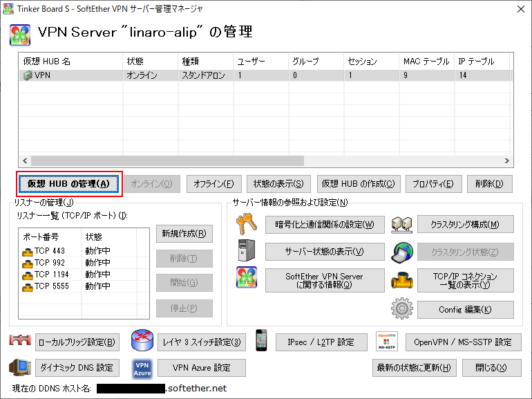
Task: Click the オフライン(F) button
Action: pos(213,184)
